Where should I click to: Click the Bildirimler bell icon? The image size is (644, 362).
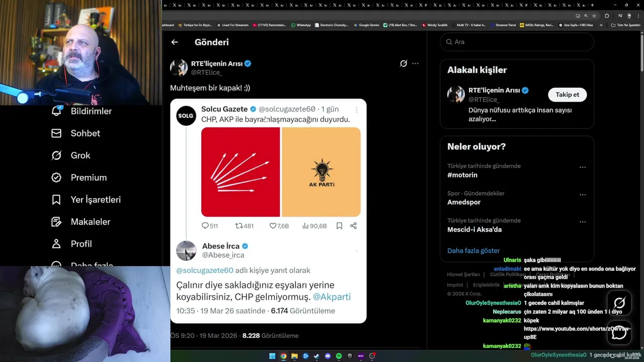point(56,111)
